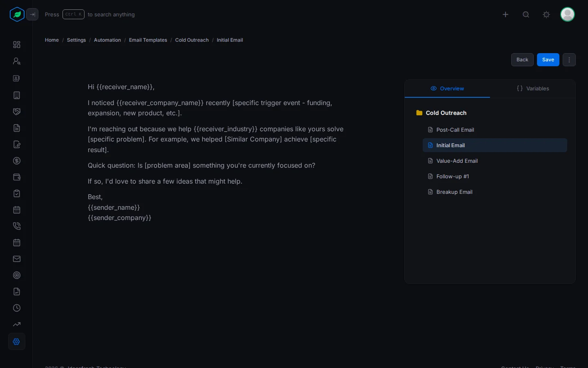Image resolution: width=588 pixels, height=368 pixels.
Task: Open the Breakup Email template
Action: [495, 192]
